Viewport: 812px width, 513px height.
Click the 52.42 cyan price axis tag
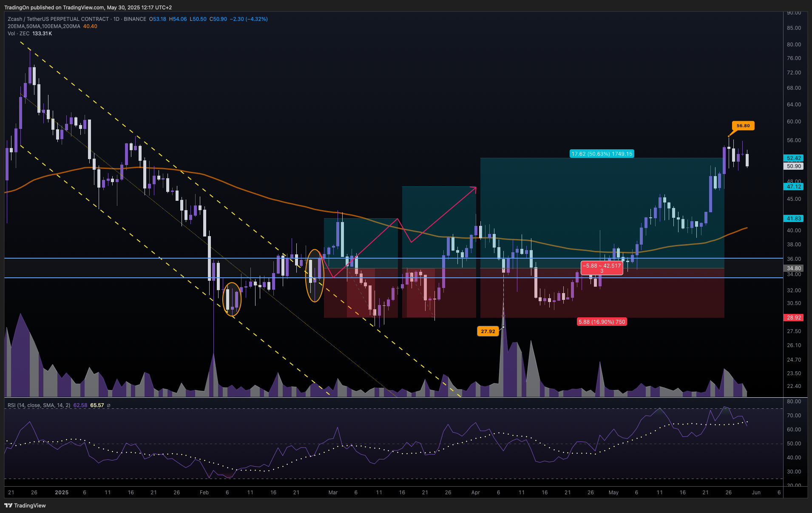coord(794,158)
